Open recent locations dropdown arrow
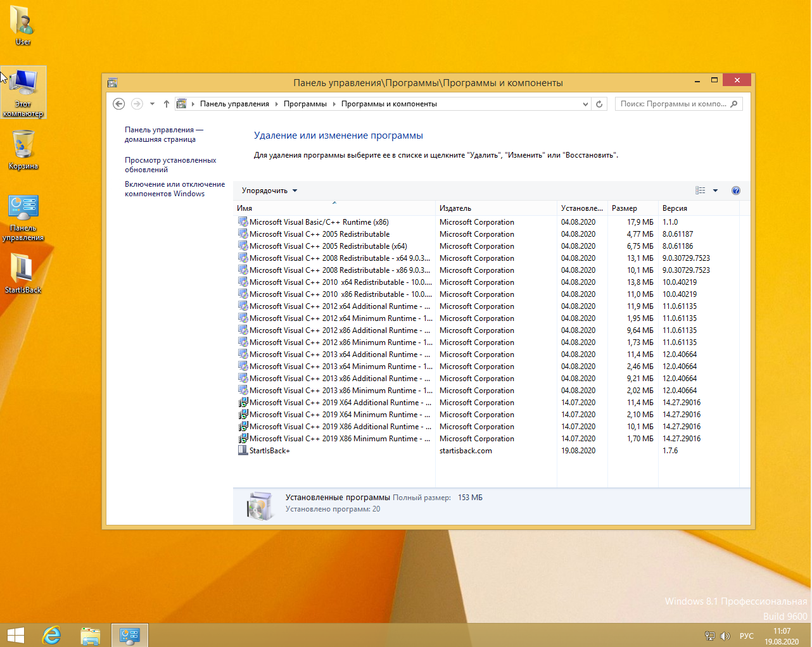 (152, 104)
